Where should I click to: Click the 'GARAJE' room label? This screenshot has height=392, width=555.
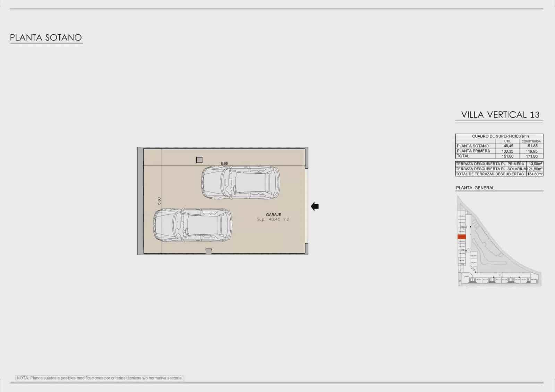[x=273, y=215]
